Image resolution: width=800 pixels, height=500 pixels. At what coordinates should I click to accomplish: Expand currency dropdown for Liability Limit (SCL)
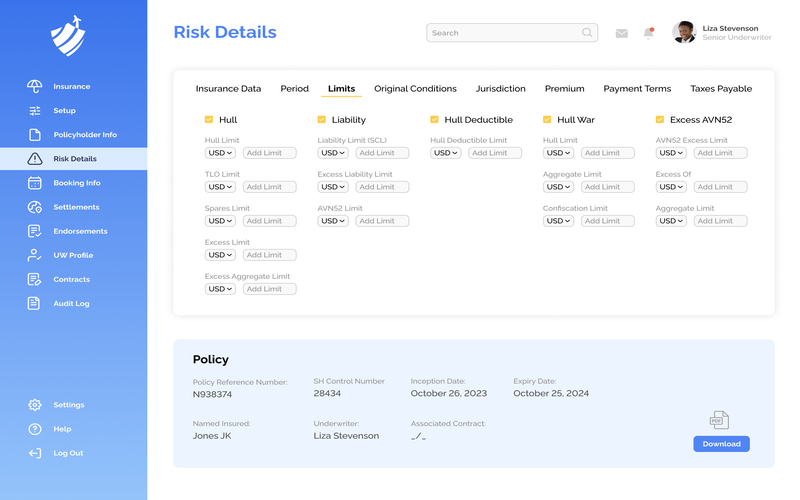(x=333, y=153)
